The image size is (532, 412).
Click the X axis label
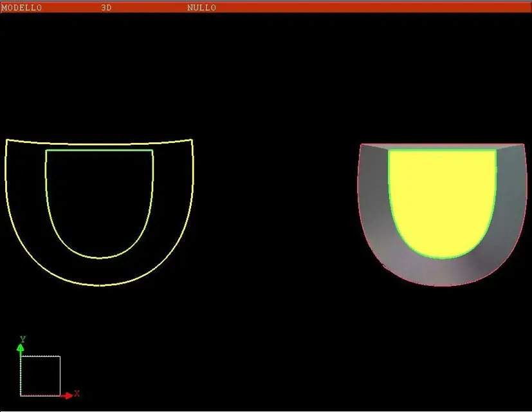click(x=77, y=393)
